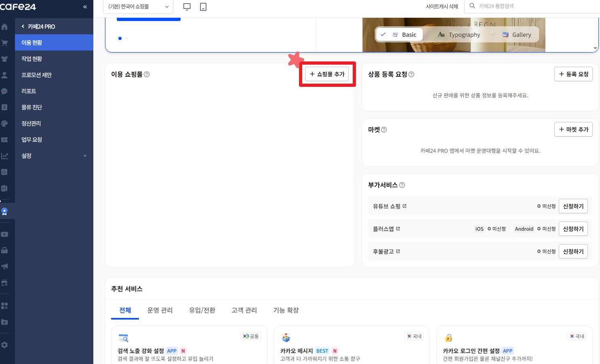Switch to the 기능 확장 tab

(286, 310)
